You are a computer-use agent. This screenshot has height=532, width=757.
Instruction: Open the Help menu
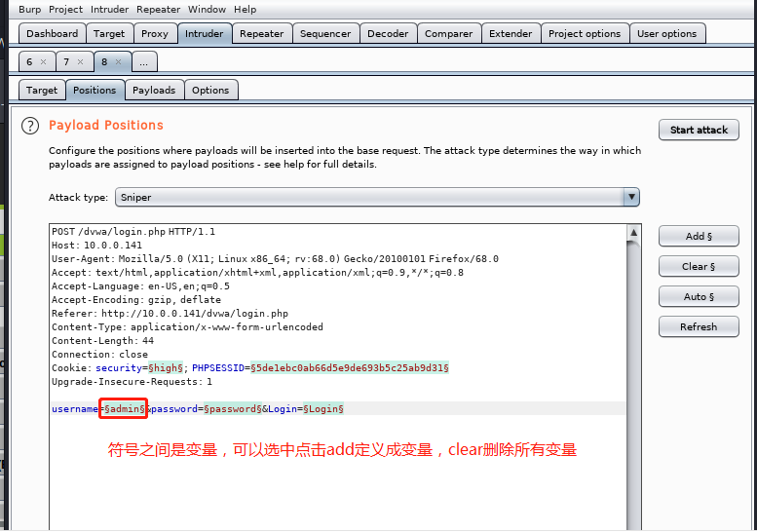click(x=245, y=9)
